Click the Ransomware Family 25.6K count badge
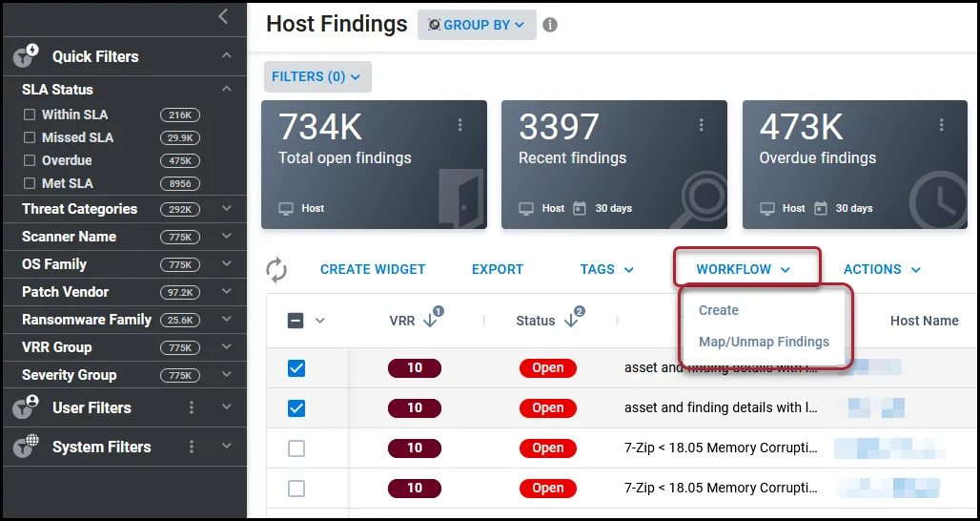Screen dimensions: 980x521 [180, 320]
